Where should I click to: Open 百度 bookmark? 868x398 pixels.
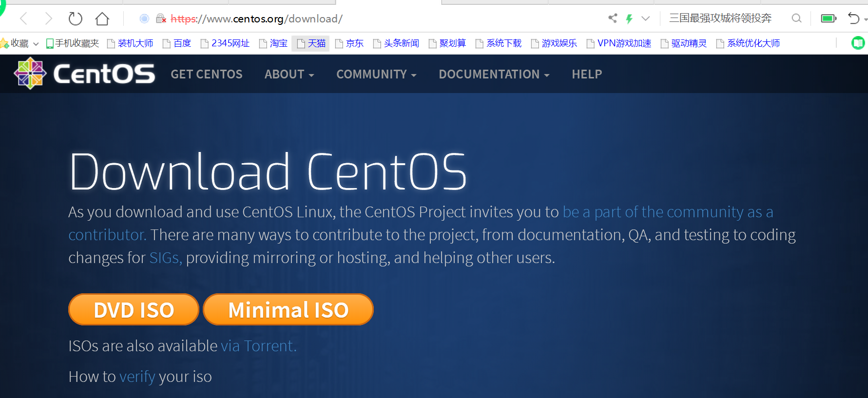point(177,43)
